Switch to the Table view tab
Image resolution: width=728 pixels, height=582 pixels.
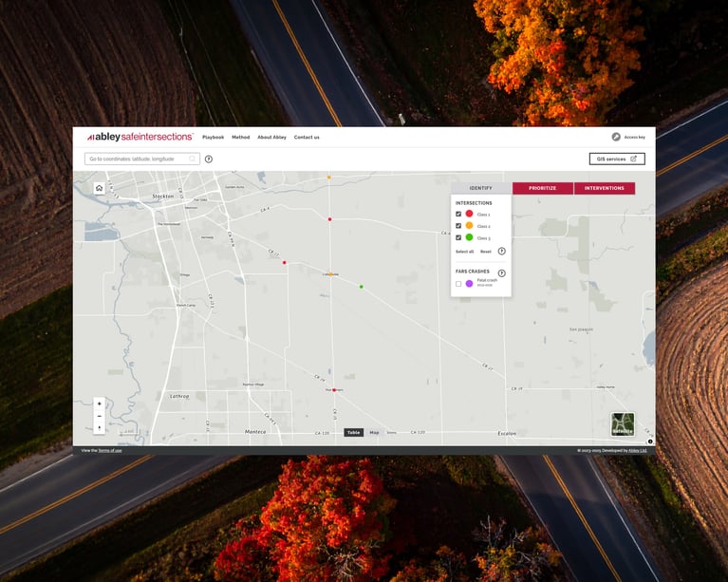click(353, 432)
